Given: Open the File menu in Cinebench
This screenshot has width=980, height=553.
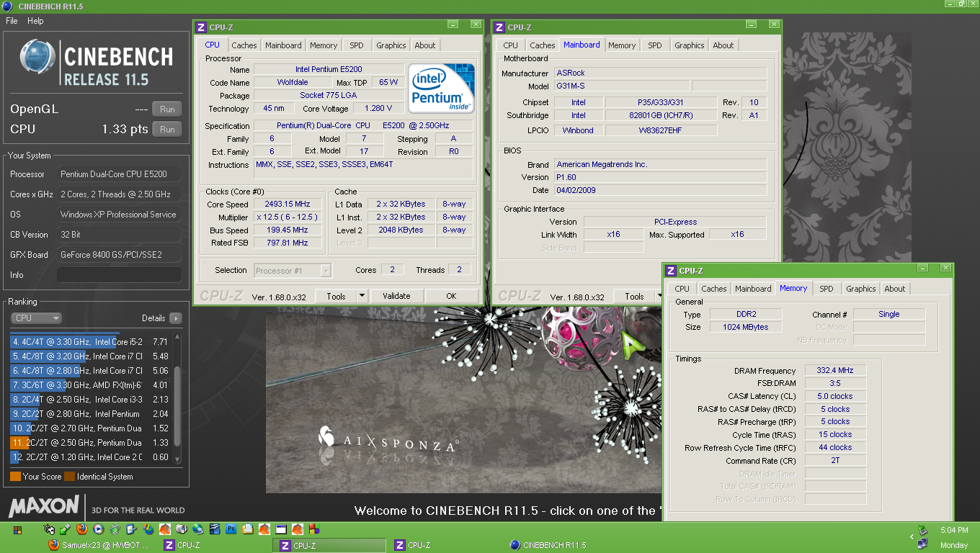Looking at the screenshot, I should 12,21.
